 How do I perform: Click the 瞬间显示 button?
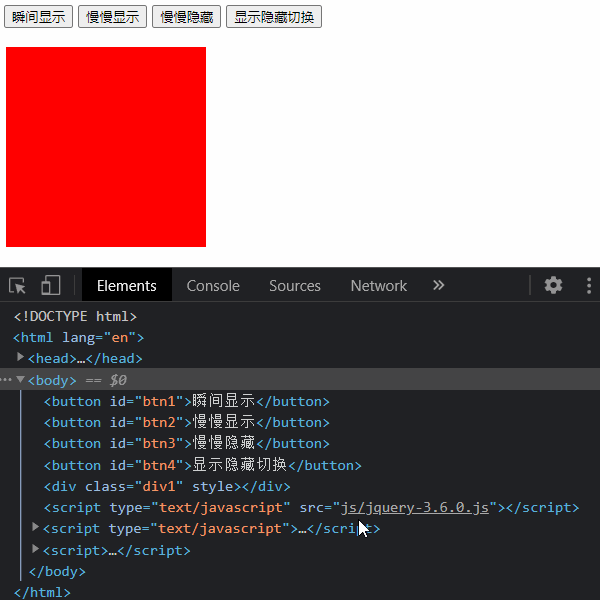38,17
